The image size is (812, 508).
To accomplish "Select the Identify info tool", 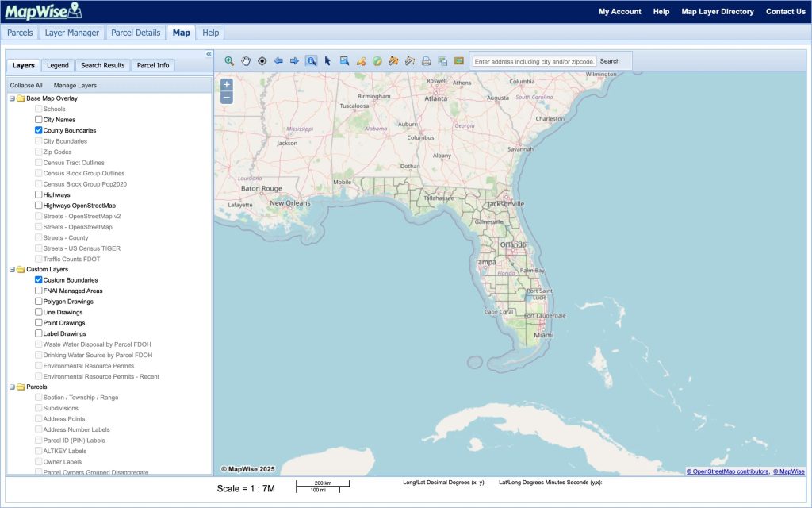I will coord(311,60).
